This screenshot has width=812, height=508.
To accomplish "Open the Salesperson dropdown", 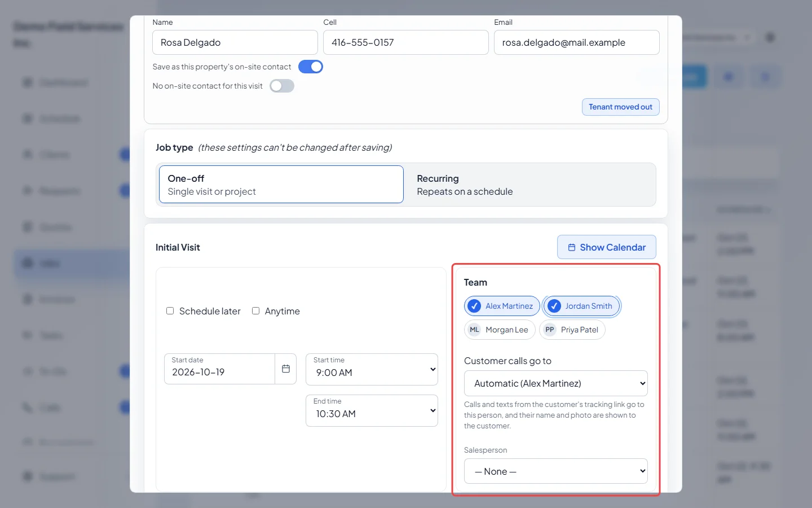I will [556, 471].
